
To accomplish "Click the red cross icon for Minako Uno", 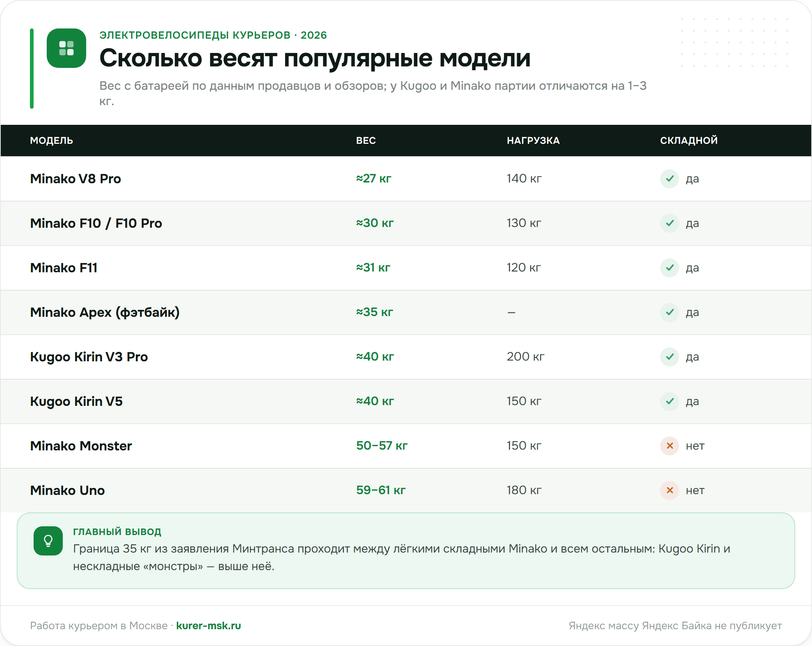I will point(670,490).
